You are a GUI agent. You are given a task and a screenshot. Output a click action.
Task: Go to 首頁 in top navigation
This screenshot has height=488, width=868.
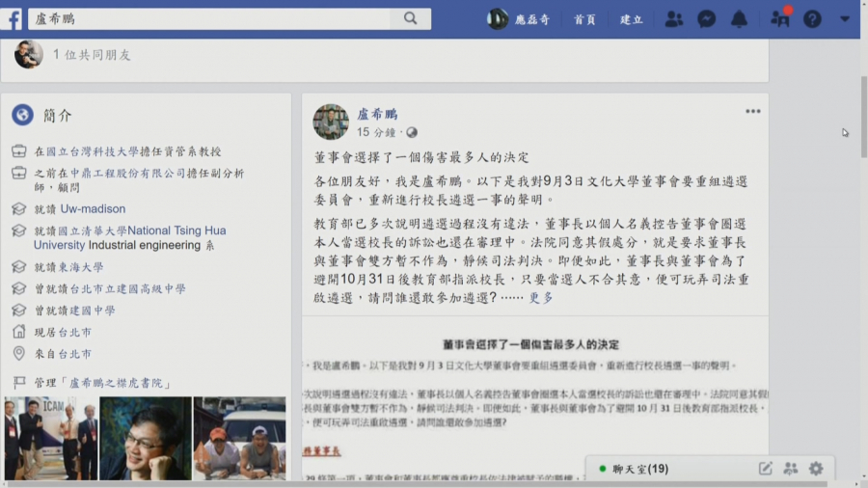(x=584, y=19)
